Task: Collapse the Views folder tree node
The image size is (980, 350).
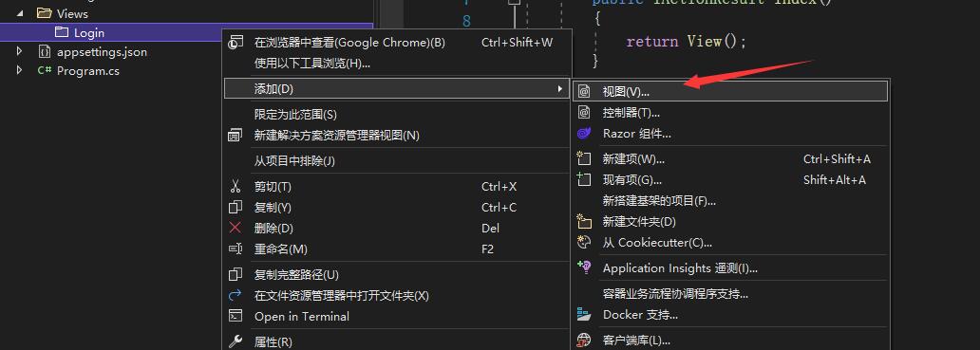Action: coord(20,13)
